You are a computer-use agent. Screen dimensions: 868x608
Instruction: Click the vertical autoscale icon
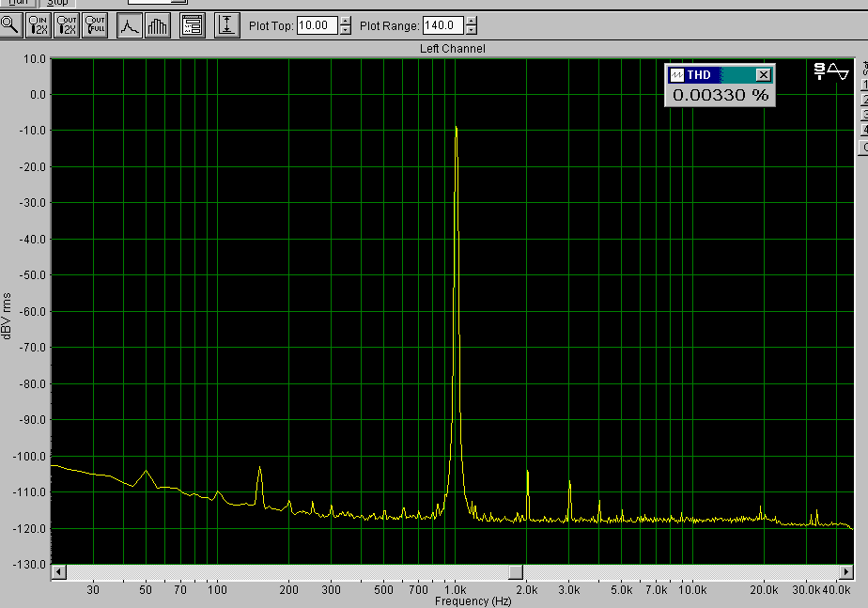[x=227, y=25]
